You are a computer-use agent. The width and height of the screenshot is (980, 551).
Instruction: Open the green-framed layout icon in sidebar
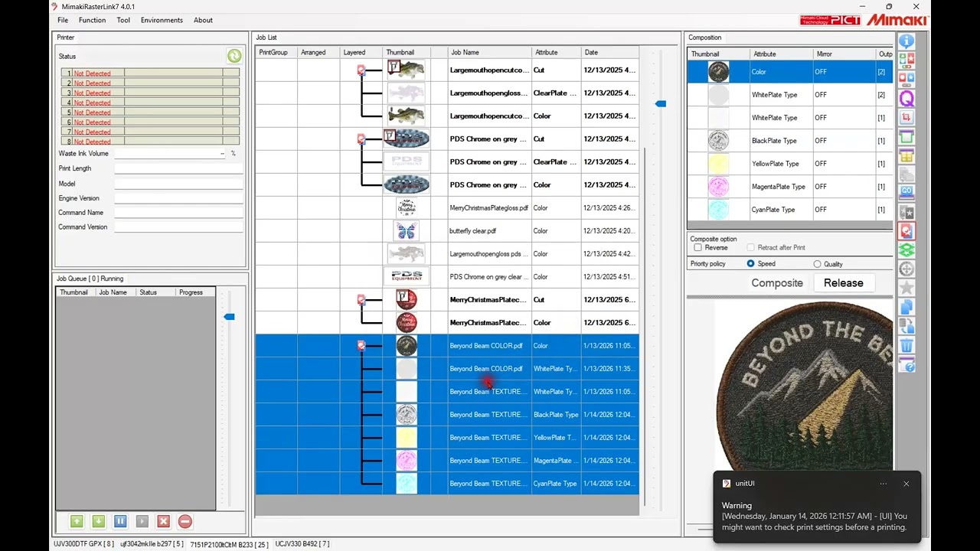906,137
